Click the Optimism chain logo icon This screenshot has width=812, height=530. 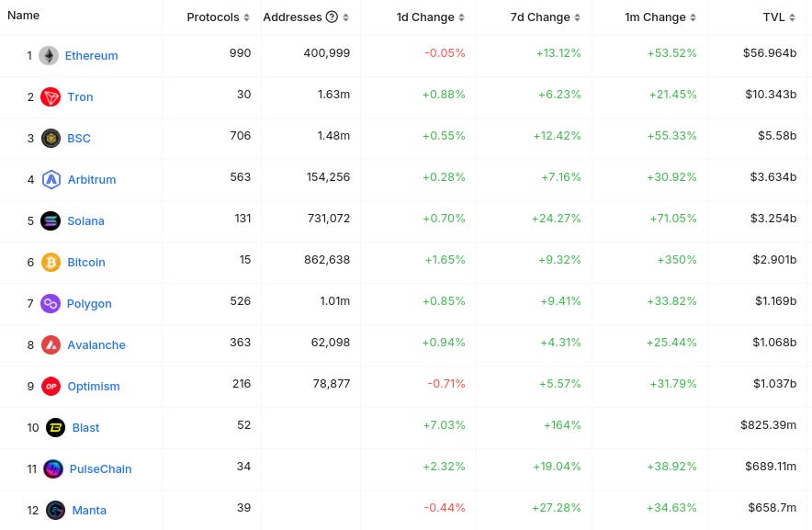click(x=51, y=387)
